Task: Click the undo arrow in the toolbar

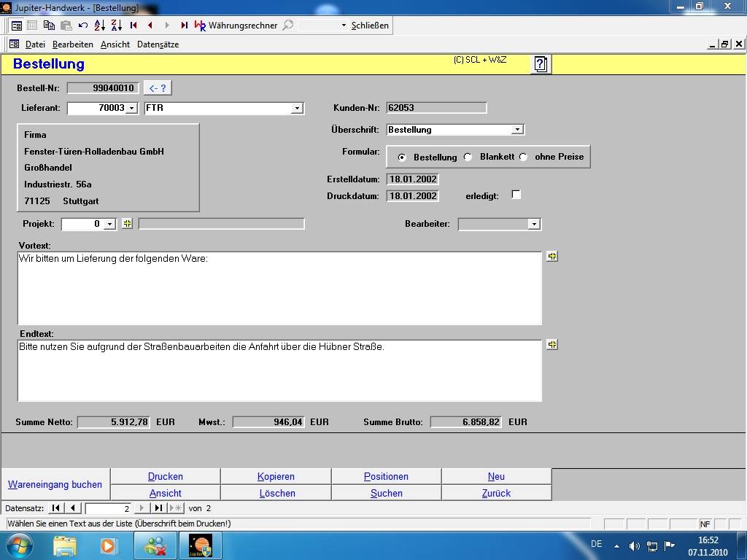Action: click(83, 25)
